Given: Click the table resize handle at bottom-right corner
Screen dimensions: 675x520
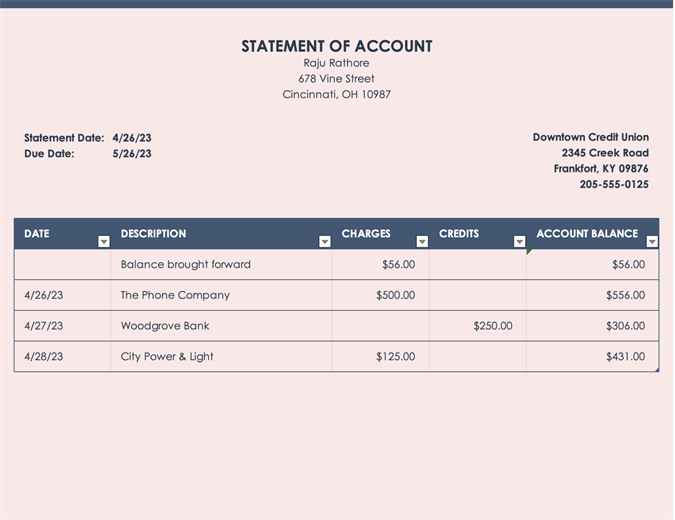Looking at the screenshot, I should (657, 371).
